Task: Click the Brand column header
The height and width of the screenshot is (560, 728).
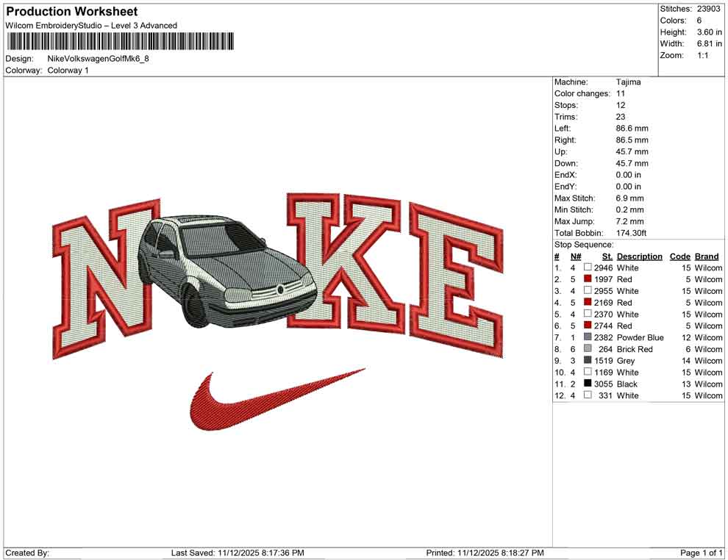Action: 706,256
